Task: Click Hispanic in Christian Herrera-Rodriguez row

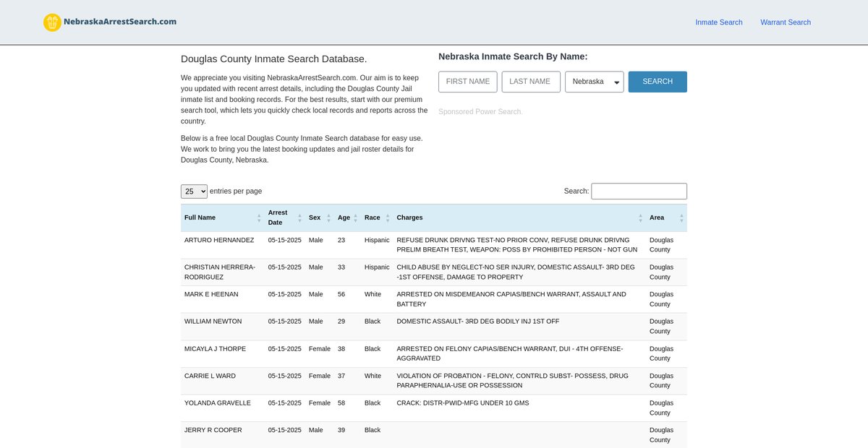Action: click(x=377, y=267)
